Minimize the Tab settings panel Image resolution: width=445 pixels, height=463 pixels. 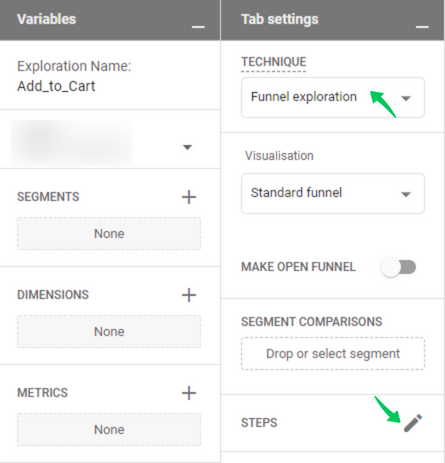422,27
